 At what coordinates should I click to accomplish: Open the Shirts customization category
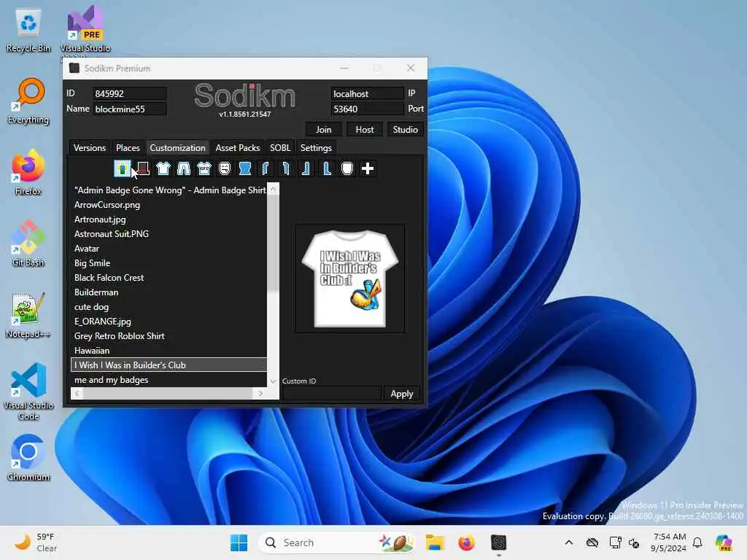(163, 168)
